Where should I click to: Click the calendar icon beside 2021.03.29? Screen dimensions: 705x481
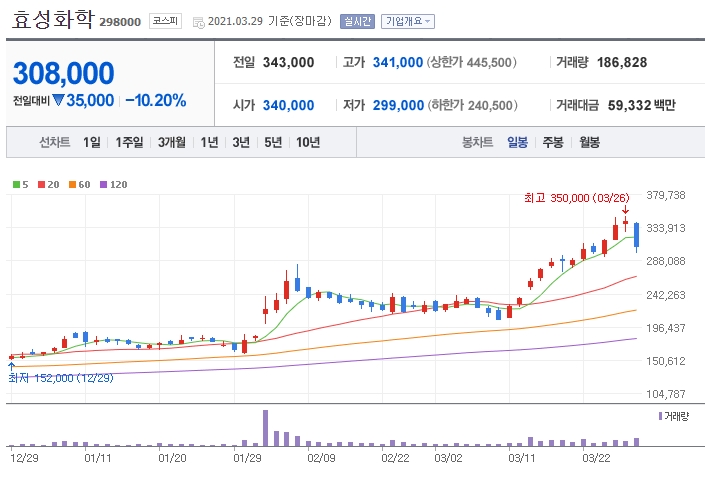click(198, 22)
